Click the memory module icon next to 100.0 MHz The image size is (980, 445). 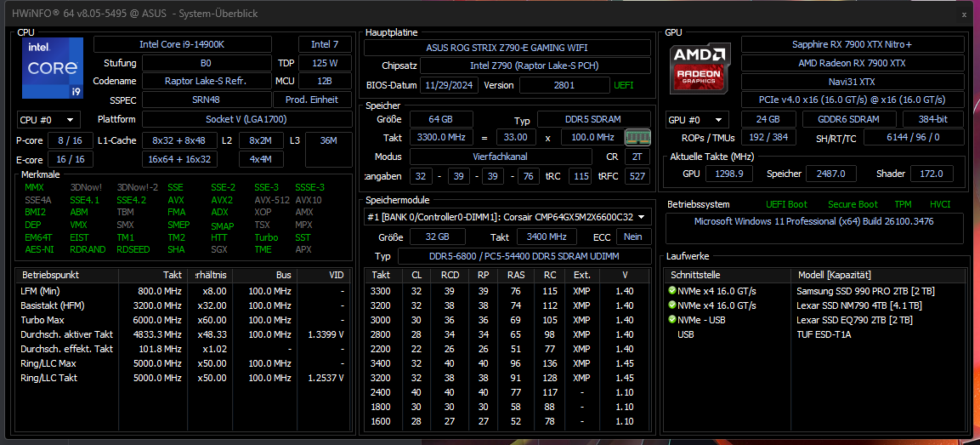point(638,137)
